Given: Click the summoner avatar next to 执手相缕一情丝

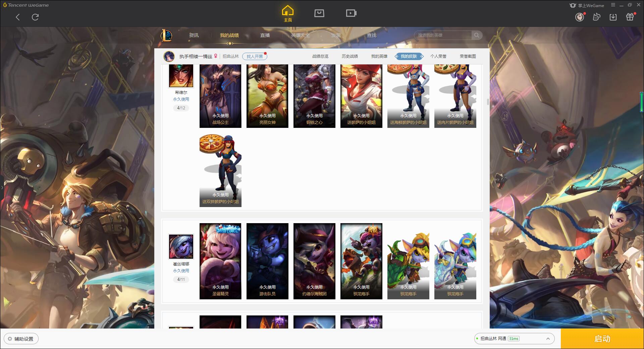Looking at the screenshot, I should [169, 56].
